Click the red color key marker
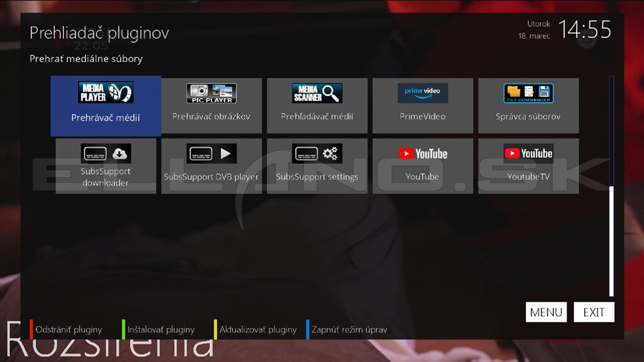The width and height of the screenshot is (644, 362). 31,329
